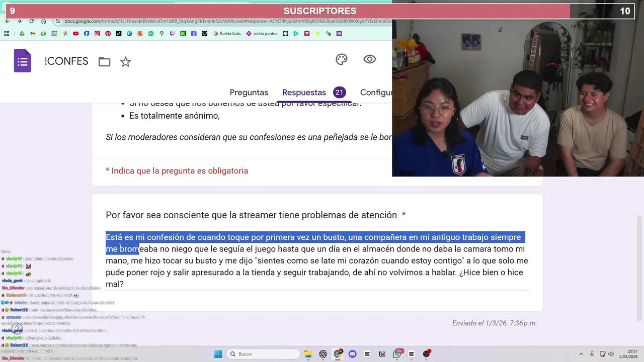The image size is (644, 362).
Task: Open the Google Drive bookmark
Action: tap(22, 34)
